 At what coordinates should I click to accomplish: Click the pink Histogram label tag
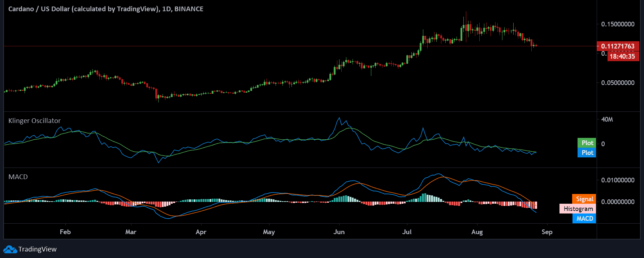(578, 209)
